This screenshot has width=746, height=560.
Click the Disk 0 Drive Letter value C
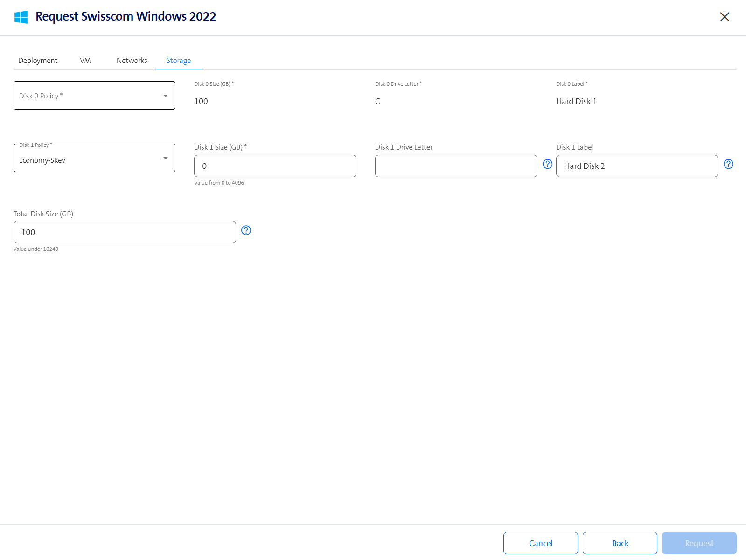377,101
